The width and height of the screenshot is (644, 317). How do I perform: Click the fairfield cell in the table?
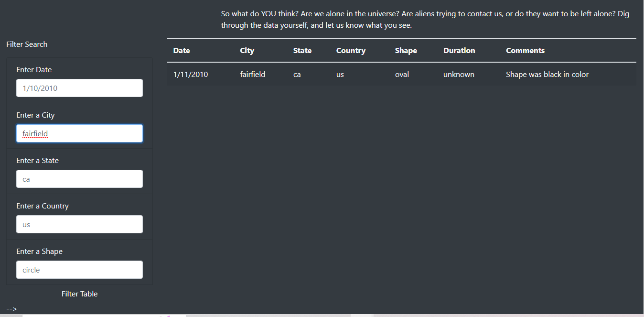pos(253,75)
